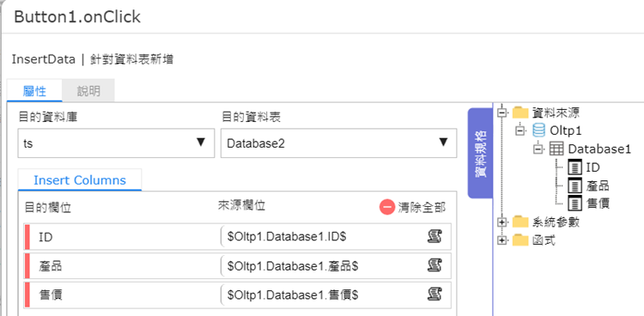Click the script icon in 產品 source field
The width and height of the screenshot is (644, 316).
(x=434, y=266)
